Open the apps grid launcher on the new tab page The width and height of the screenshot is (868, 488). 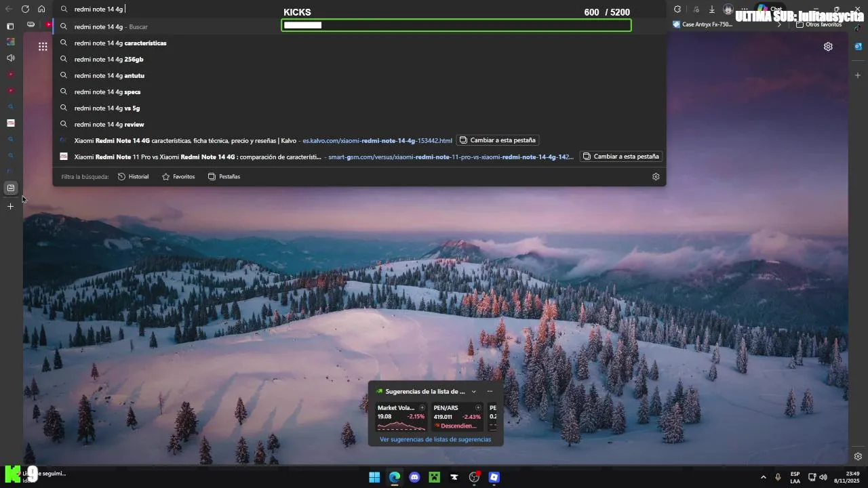43,46
